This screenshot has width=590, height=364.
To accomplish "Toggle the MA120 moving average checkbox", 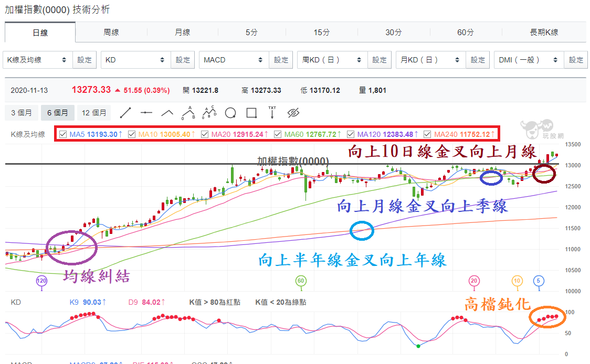I will [351, 134].
